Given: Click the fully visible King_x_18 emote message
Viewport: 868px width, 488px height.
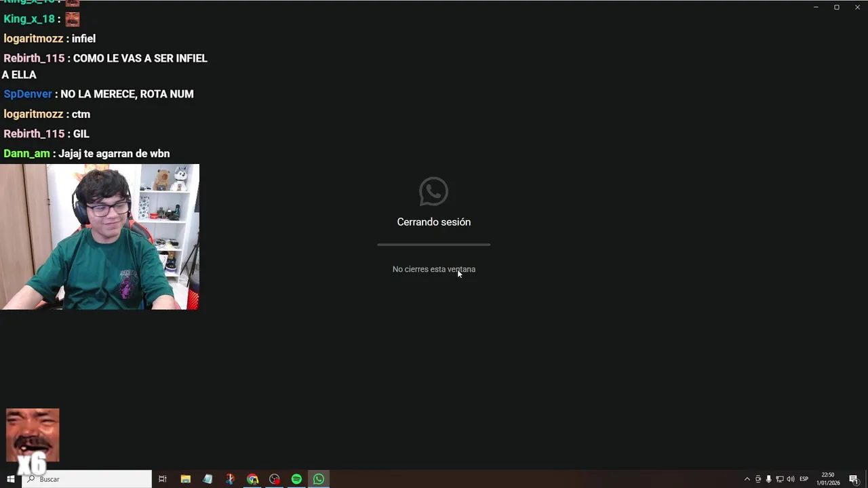Looking at the screenshot, I should [x=41, y=19].
